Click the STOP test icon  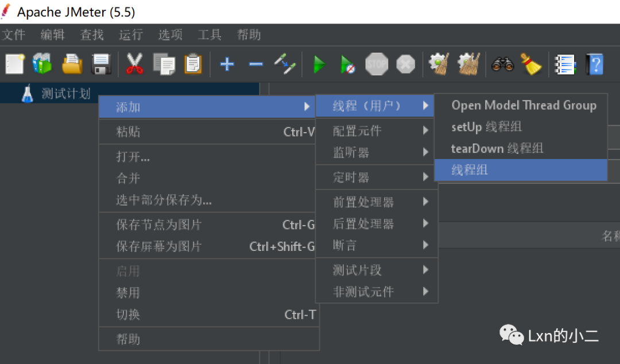[x=377, y=64]
